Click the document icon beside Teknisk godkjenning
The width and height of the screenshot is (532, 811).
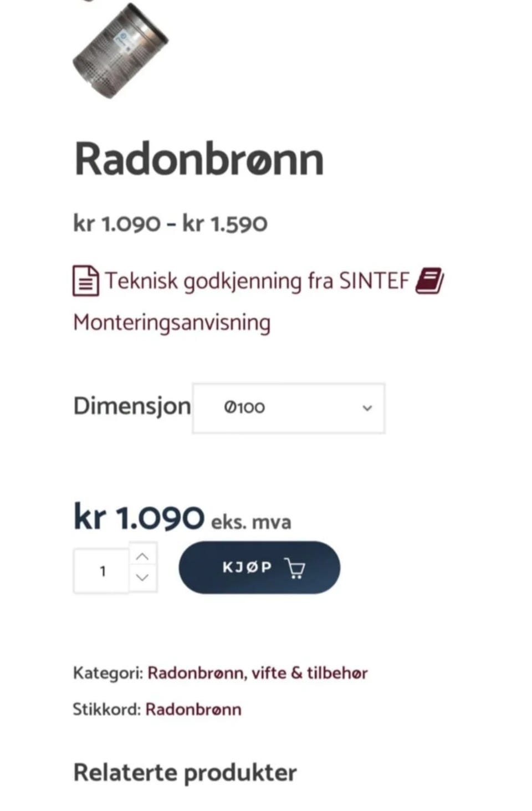[x=86, y=281]
